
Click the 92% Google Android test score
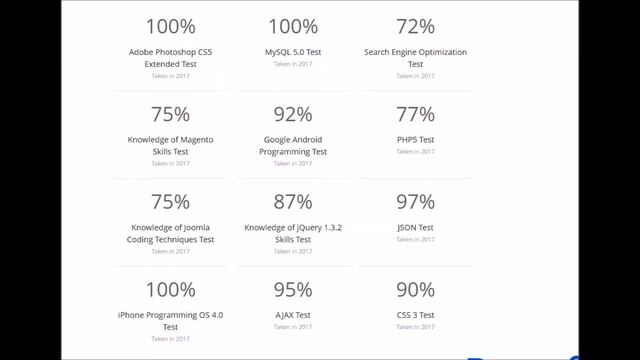[x=293, y=114]
